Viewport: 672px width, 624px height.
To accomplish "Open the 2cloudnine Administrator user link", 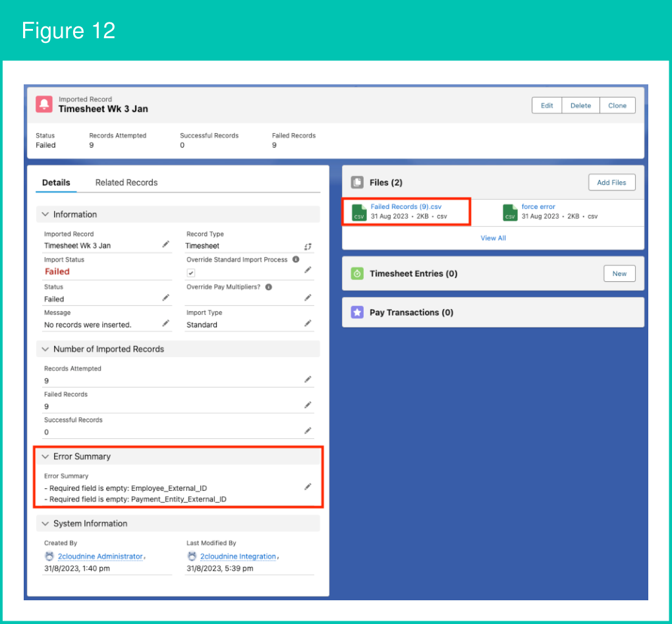I will point(100,556).
